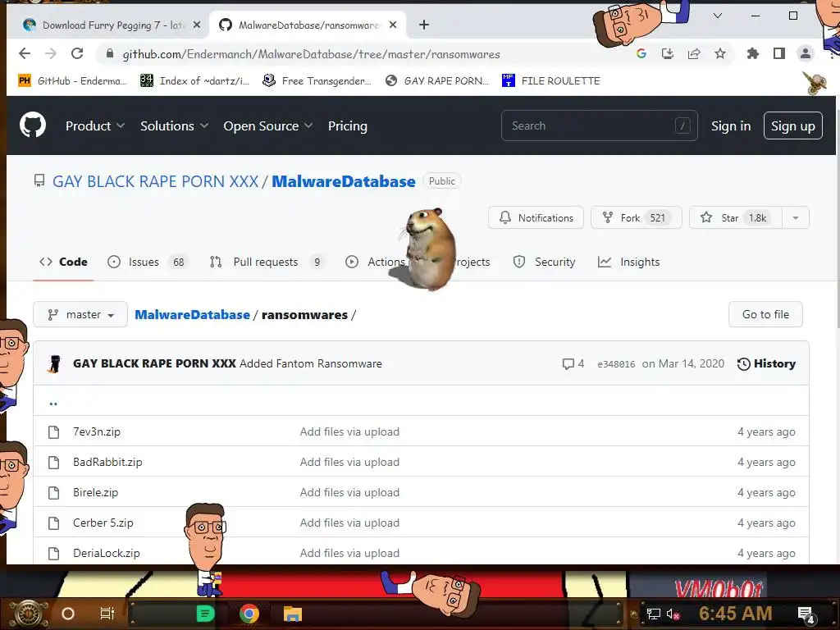This screenshot has width=840, height=630.
Task: Click MalwareDatabase in the breadcrumb path
Action: coord(192,315)
